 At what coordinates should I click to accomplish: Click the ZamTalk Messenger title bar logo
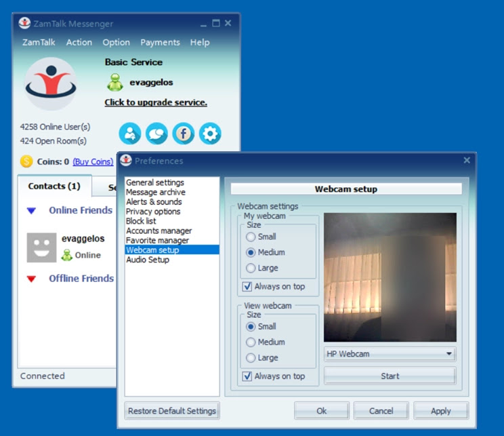click(x=24, y=23)
